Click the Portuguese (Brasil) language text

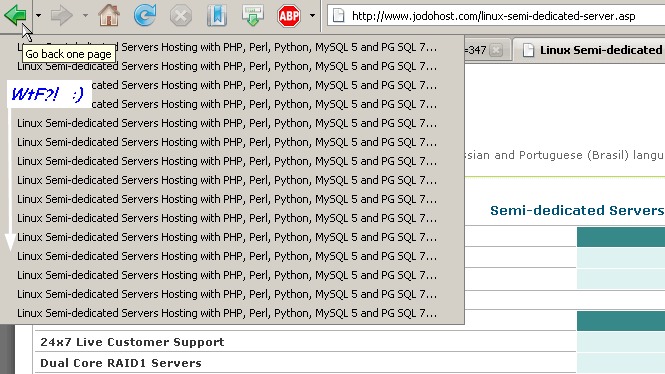(x=591, y=155)
